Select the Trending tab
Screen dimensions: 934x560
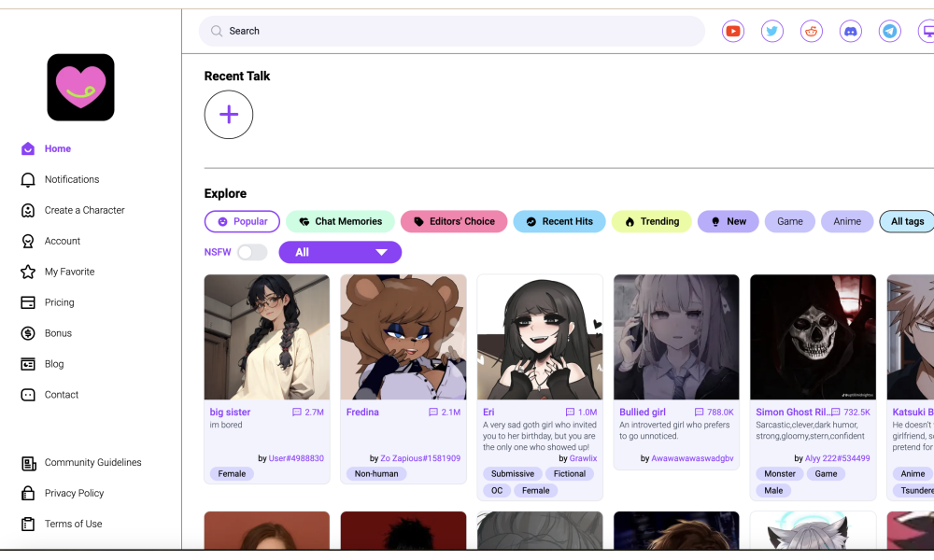click(652, 221)
